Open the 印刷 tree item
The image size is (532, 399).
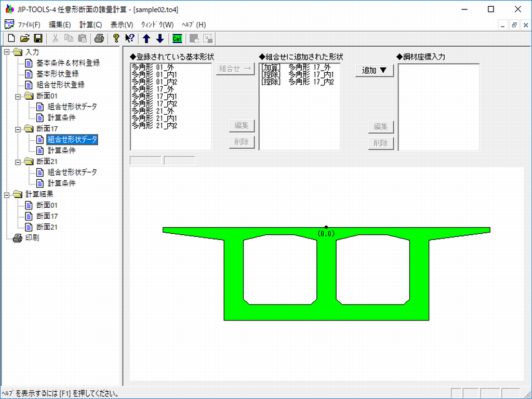(32, 238)
